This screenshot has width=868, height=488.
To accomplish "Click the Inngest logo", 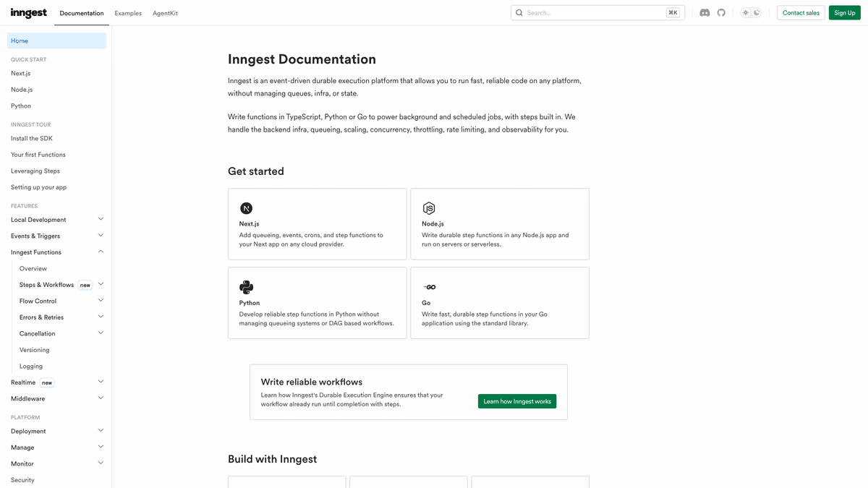I will click(29, 13).
